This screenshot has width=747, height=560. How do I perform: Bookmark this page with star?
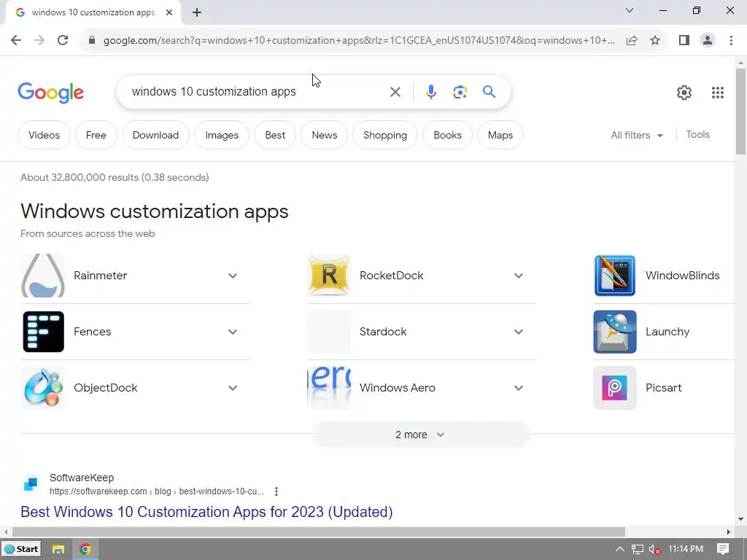pyautogui.click(x=655, y=41)
